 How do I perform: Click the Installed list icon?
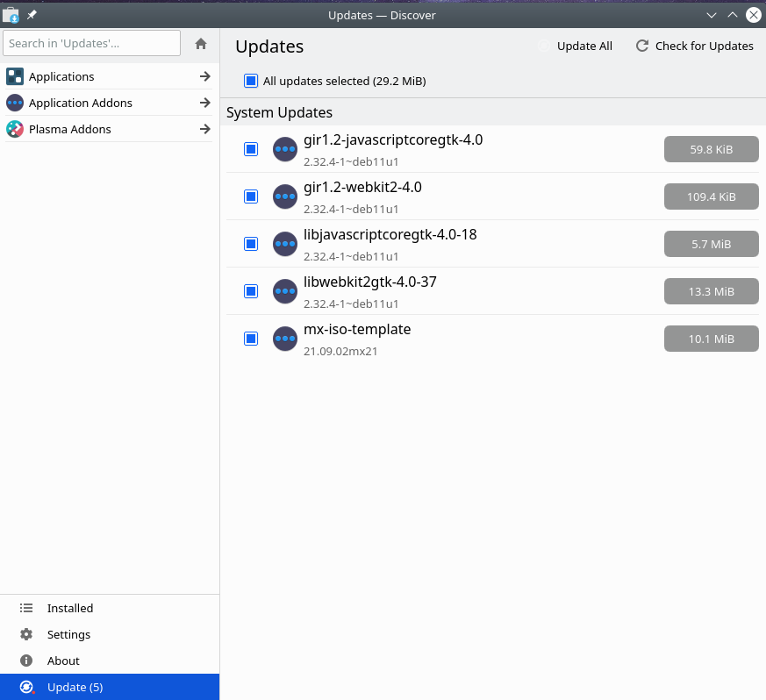pyautogui.click(x=26, y=608)
